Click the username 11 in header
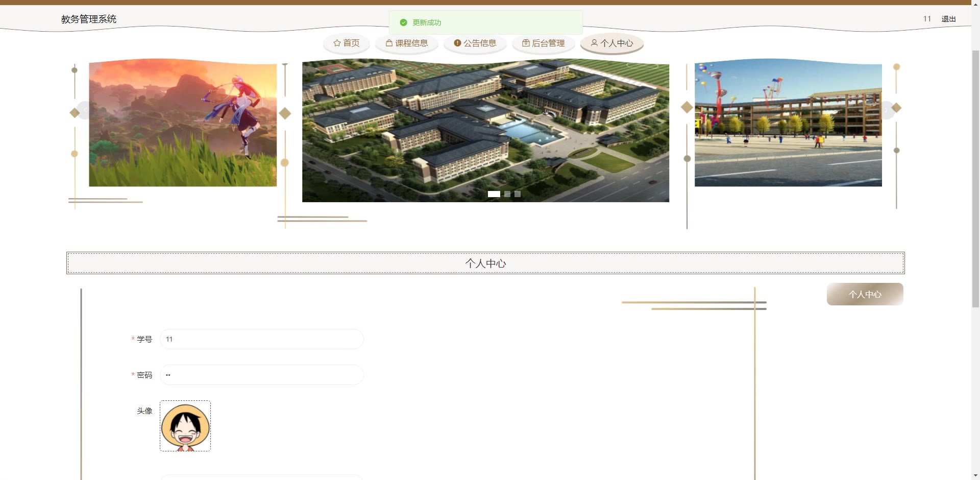This screenshot has height=480, width=980. 927,19
